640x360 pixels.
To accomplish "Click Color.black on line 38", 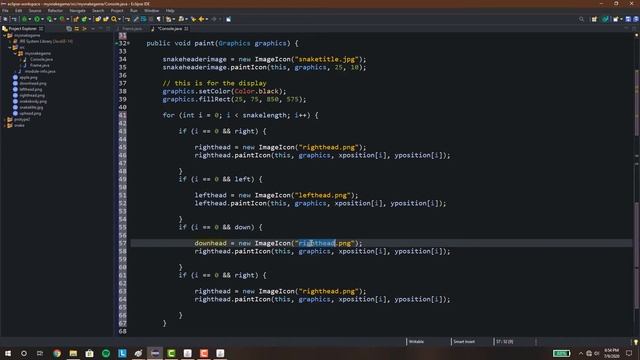I will coord(258,91).
